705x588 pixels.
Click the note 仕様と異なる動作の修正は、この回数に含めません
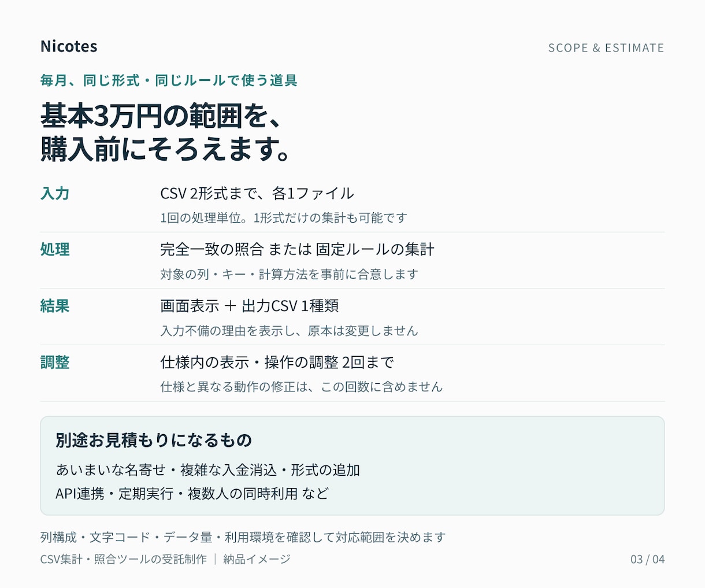click(302, 387)
